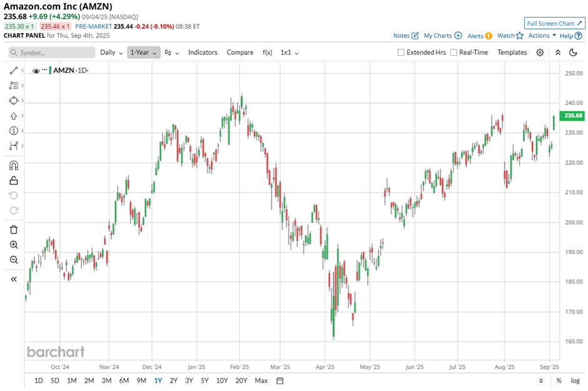Expand the shapes tool submenu arrow
Viewport: 588px width, 391px height.
(23, 101)
